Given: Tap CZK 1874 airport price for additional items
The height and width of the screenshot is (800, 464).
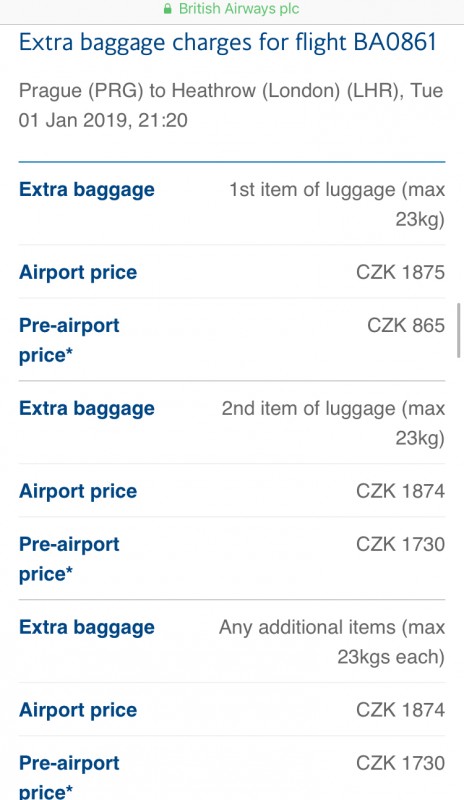Looking at the screenshot, I should pyautogui.click(x=400, y=710).
